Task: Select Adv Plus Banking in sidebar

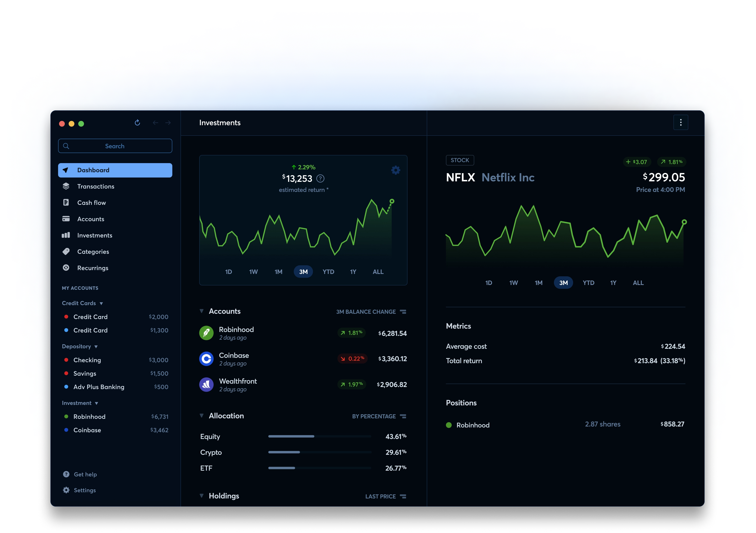Action: click(x=116, y=387)
